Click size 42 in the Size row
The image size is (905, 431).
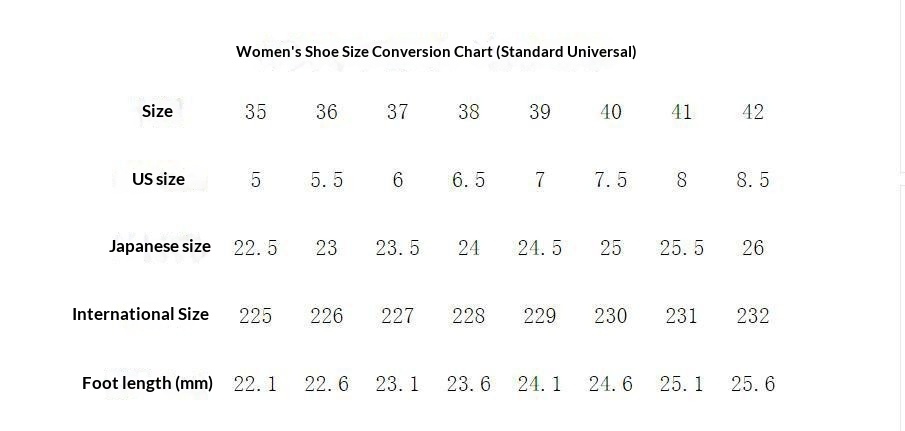753,112
